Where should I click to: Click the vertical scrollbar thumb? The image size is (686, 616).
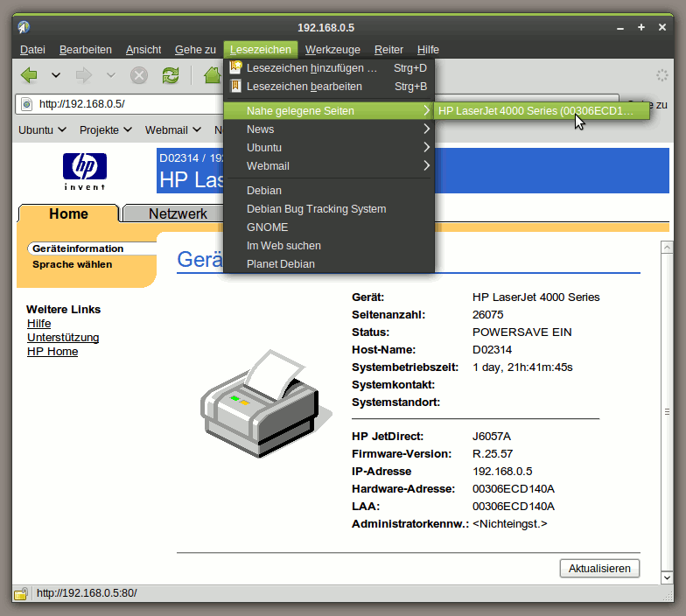667,412
